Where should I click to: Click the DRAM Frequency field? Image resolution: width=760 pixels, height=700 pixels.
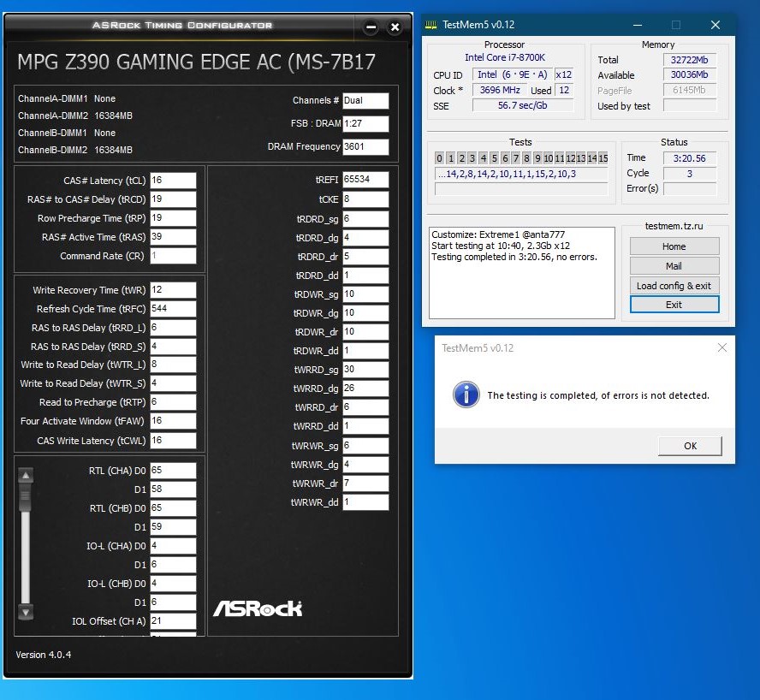[x=365, y=147]
